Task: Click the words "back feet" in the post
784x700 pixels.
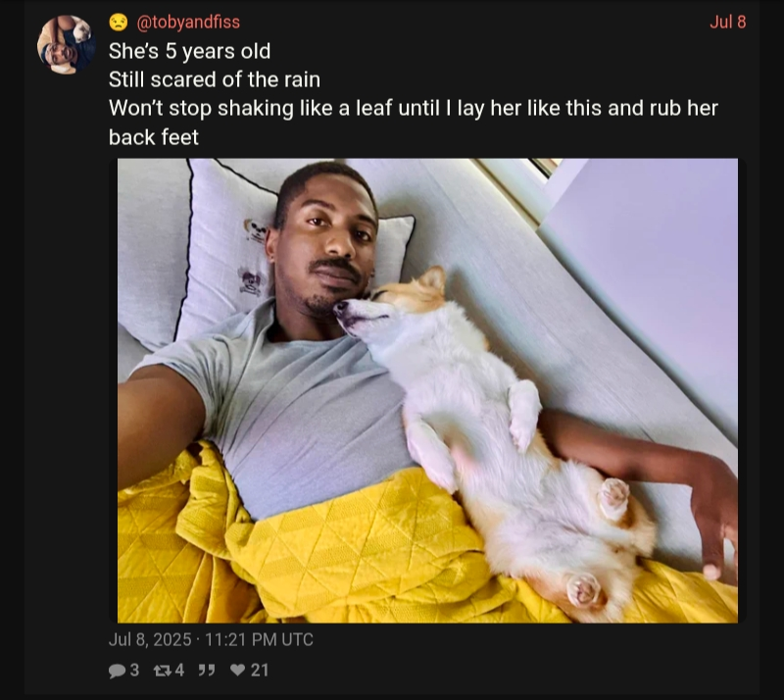Action: (154, 137)
